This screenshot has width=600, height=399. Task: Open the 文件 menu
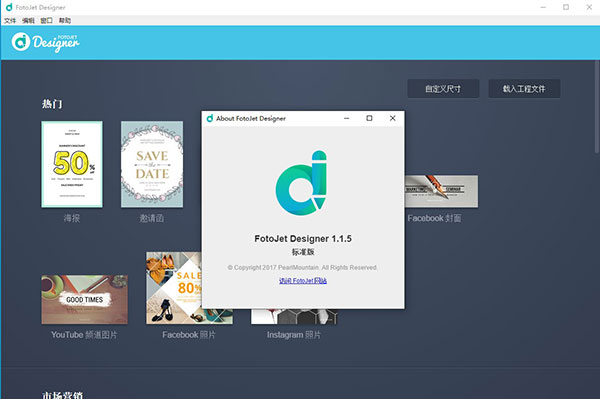click(10, 21)
